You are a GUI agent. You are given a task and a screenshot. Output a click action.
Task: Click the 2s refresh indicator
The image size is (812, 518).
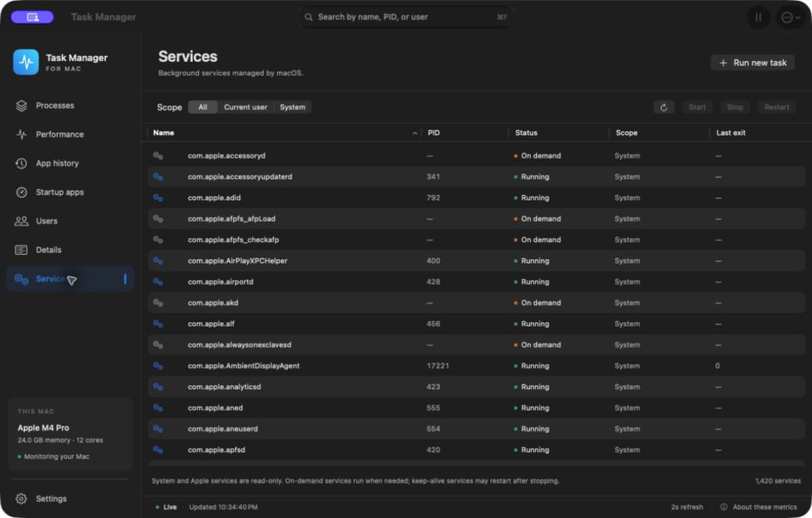pyautogui.click(x=687, y=507)
